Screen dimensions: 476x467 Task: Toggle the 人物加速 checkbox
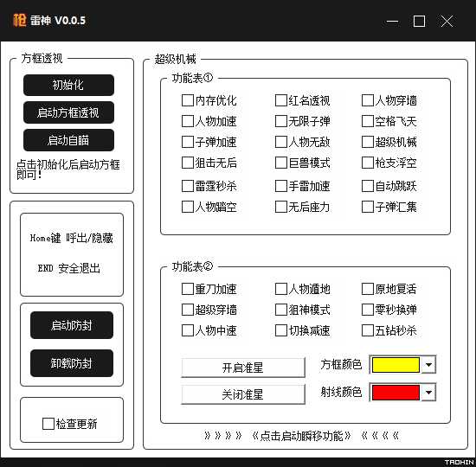(188, 121)
